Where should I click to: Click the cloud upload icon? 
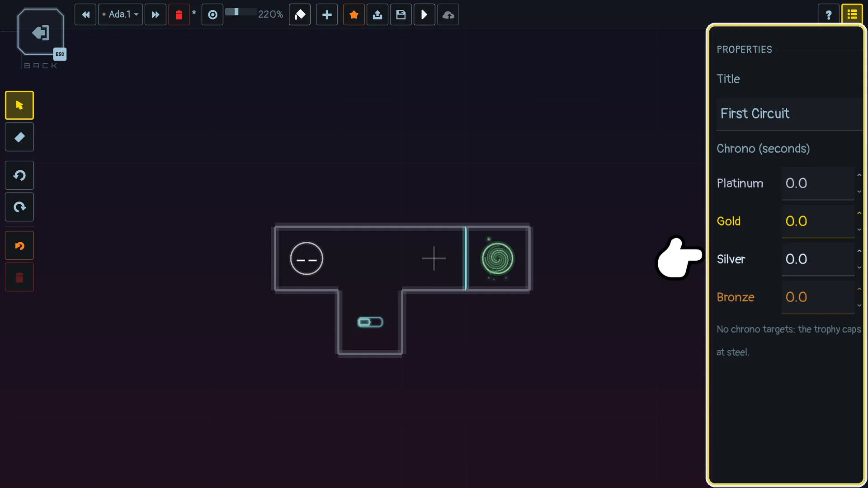[448, 14]
